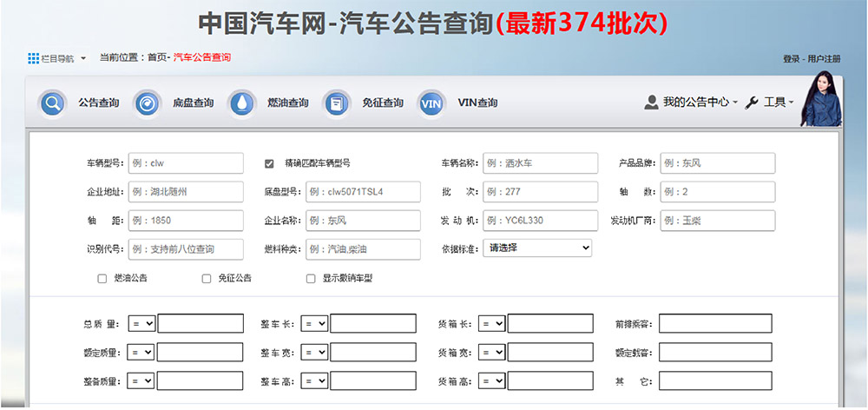Check the 燃油公告 checkbox

pyautogui.click(x=102, y=279)
